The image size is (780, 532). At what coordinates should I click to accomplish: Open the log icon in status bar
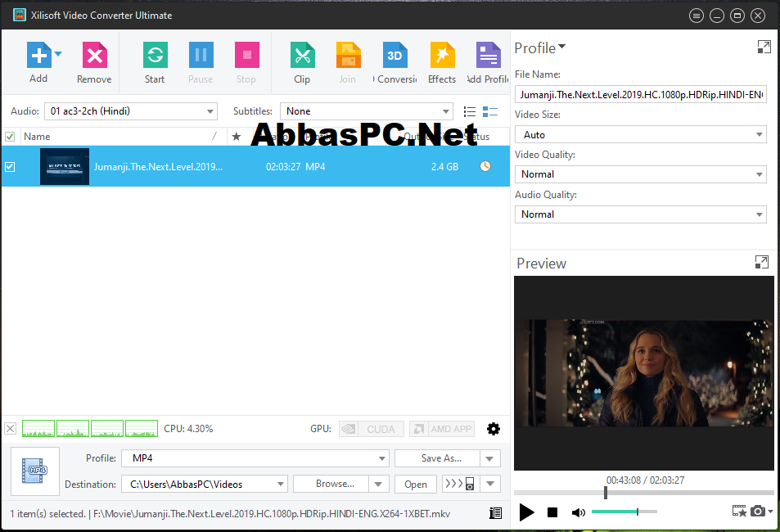pos(495,513)
